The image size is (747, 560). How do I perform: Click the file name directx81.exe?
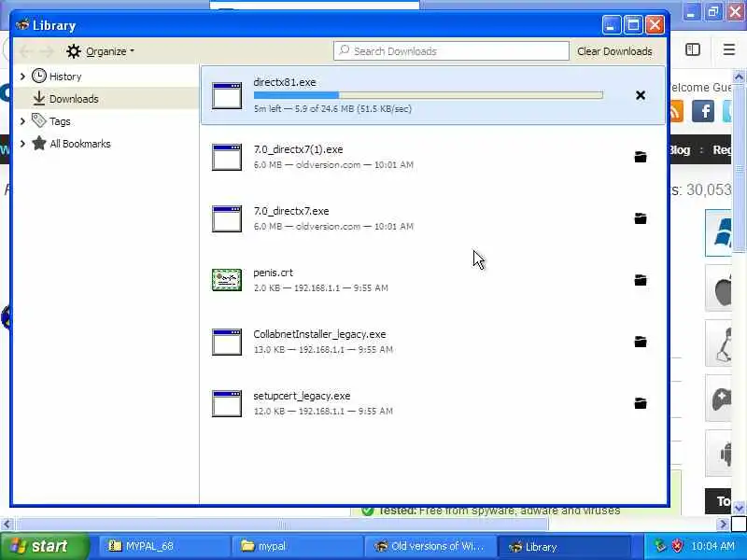[x=285, y=82]
